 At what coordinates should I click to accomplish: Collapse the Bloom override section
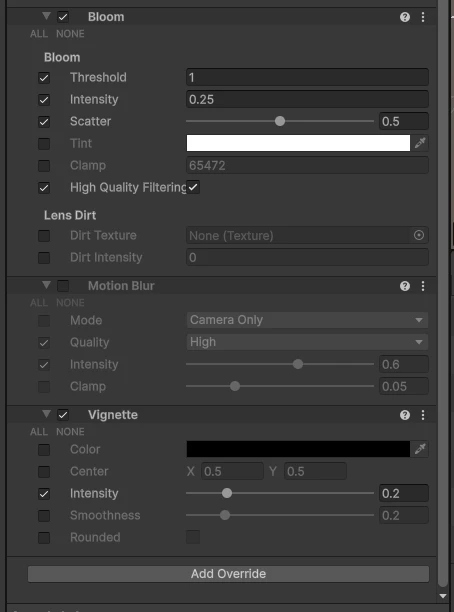pos(46,16)
